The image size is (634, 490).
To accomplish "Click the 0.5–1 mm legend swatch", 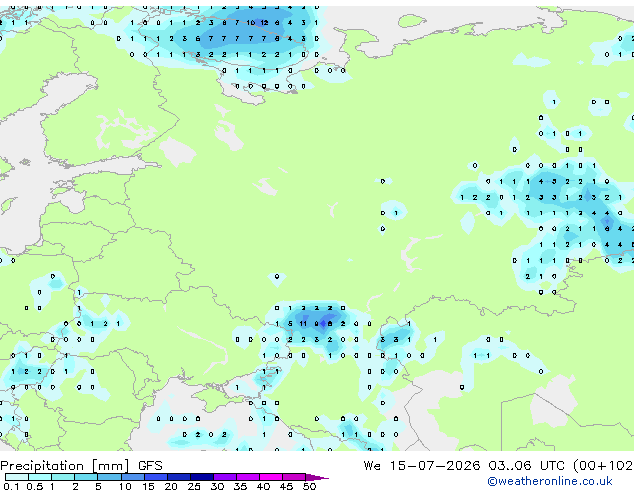I will 40,477.
